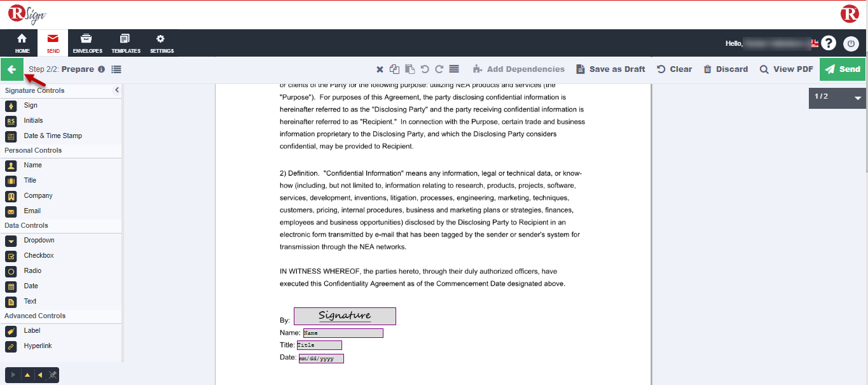The height and width of the screenshot is (385, 868).
Task: Add the Radio data control
Action: [32, 271]
